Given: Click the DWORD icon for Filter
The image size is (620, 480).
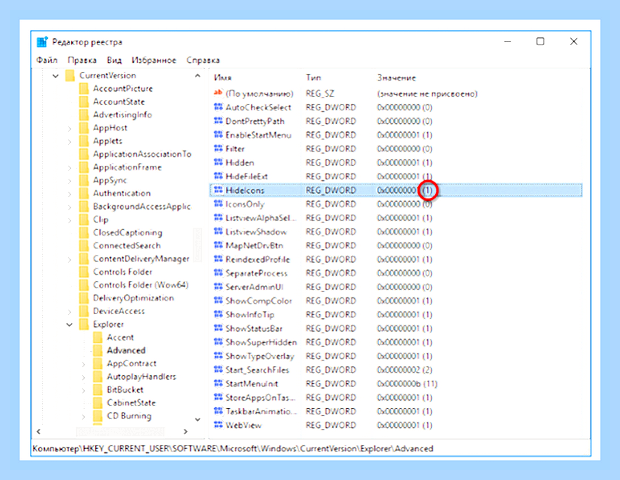Looking at the screenshot, I should pos(218,148).
